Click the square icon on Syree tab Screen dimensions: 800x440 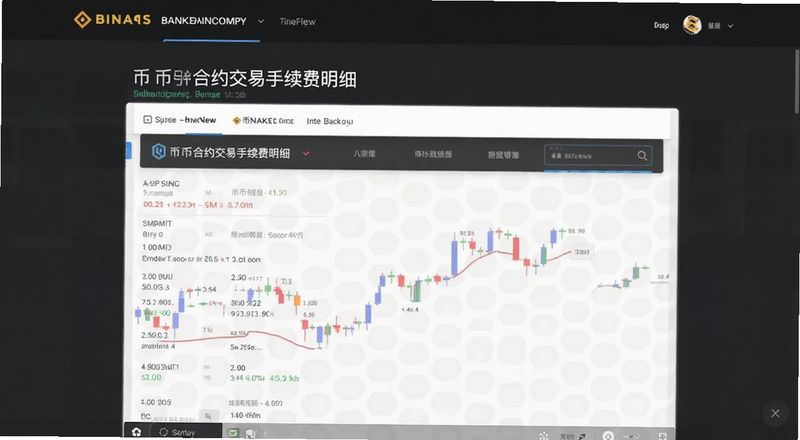click(x=147, y=120)
